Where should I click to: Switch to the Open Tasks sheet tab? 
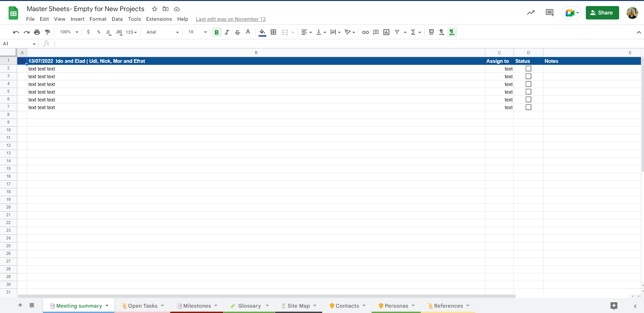[143, 306]
